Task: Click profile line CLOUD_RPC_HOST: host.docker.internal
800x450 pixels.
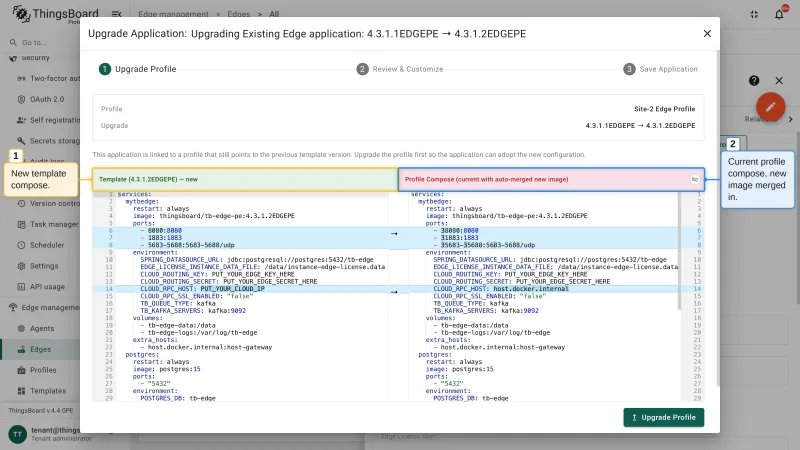Action: tap(501, 289)
